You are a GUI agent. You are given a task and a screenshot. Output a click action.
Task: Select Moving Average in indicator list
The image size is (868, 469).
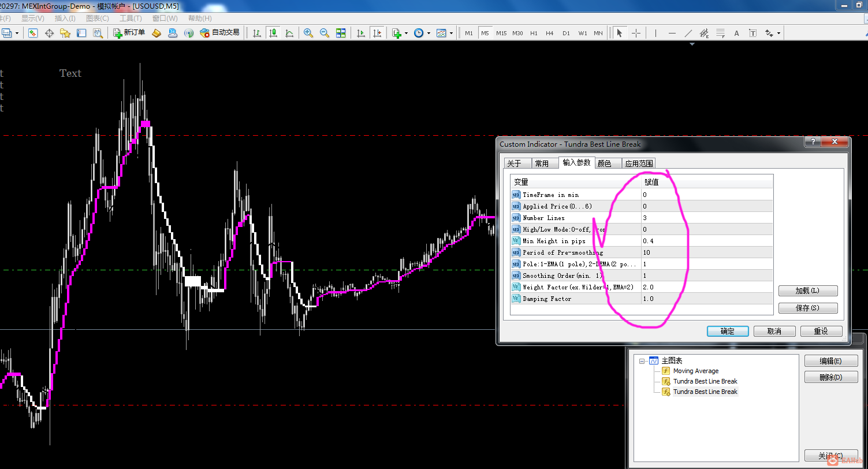click(x=696, y=371)
